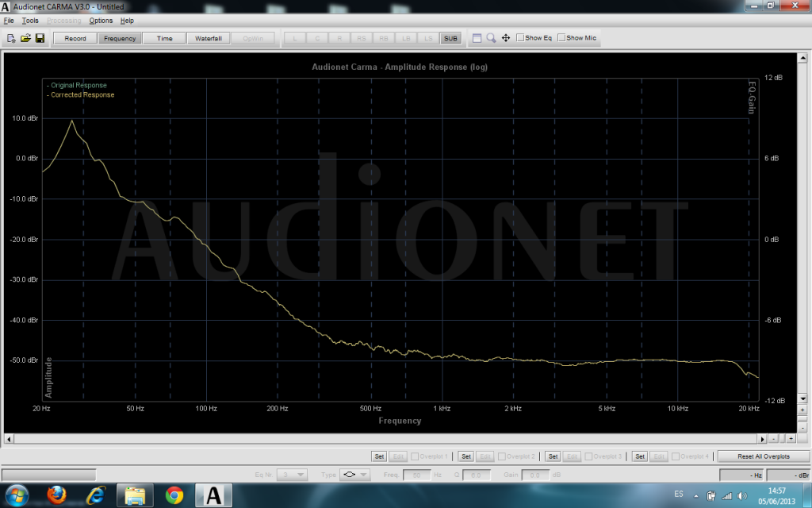
Task: Click the window view icon left of the magnifier
Action: coord(477,38)
